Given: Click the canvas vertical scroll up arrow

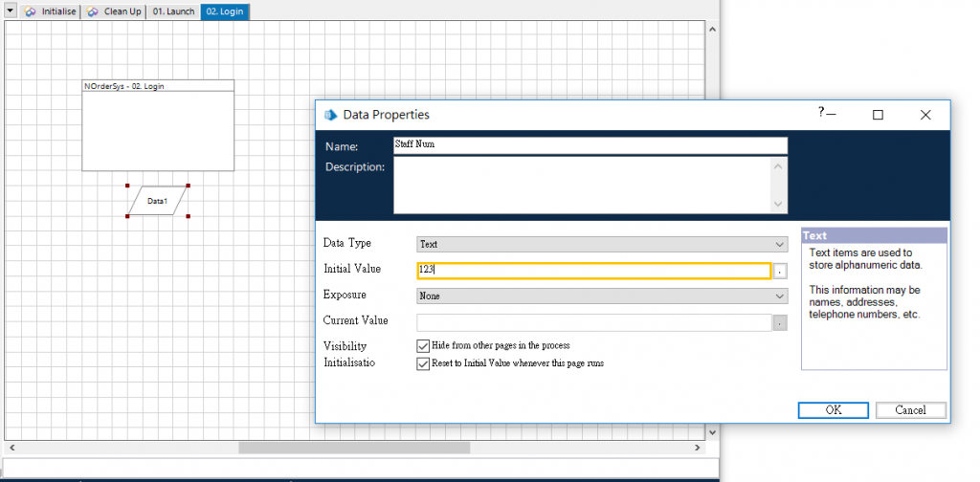Looking at the screenshot, I should tap(712, 29).
